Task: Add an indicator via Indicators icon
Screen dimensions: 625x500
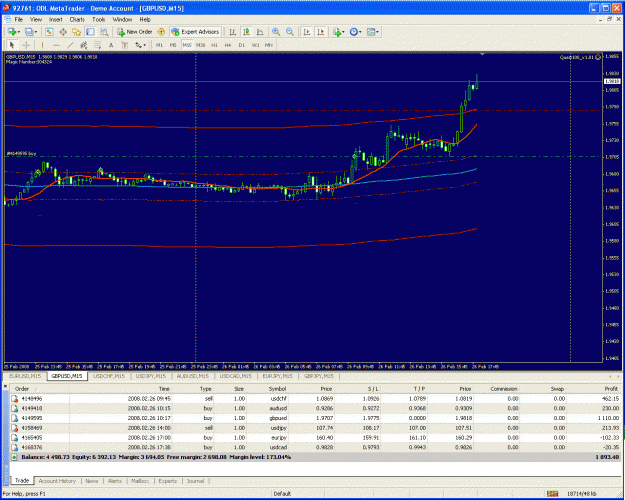Action: click(337, 32)
